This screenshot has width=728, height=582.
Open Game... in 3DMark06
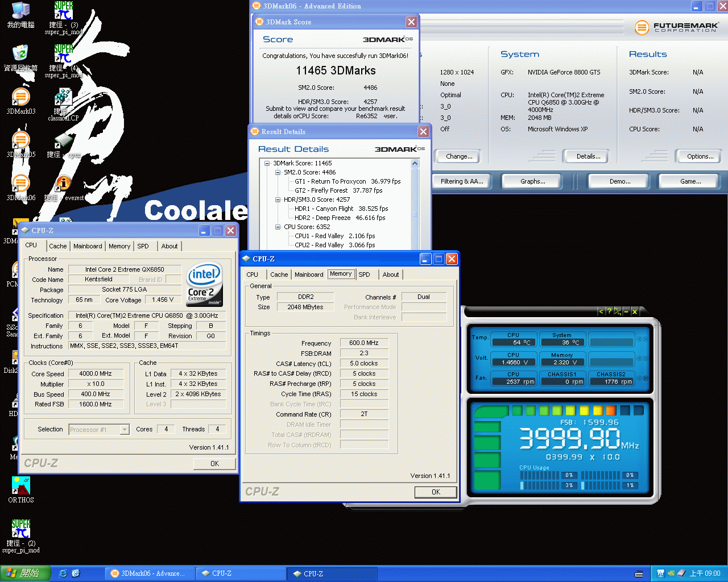pyautogui.click(x=690, y=181)
